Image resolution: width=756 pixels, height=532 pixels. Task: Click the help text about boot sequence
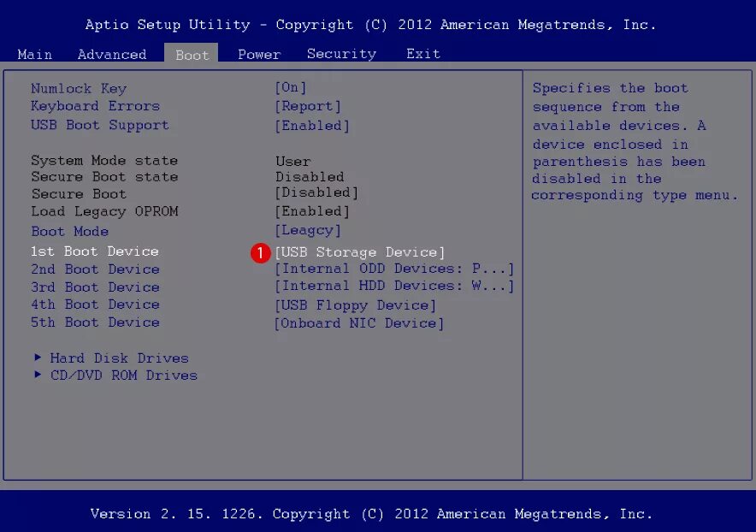point(635,142)
